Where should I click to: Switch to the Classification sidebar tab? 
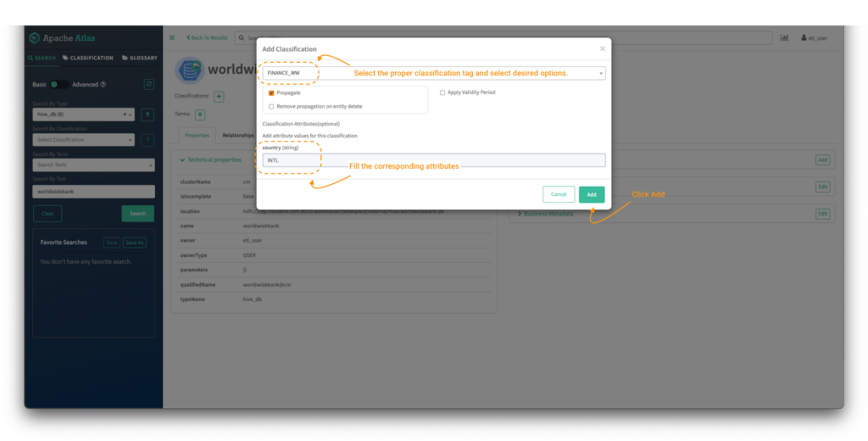(88, 59)
